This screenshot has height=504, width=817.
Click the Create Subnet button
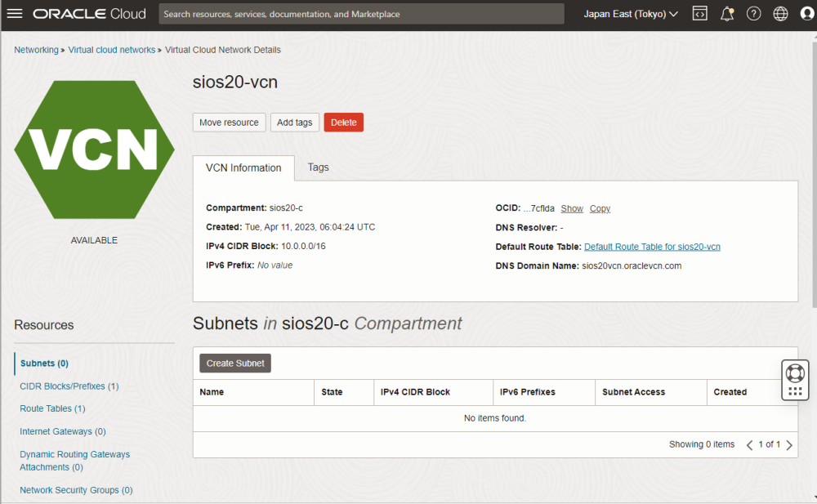pyautogui.click(x=235, y=364)
